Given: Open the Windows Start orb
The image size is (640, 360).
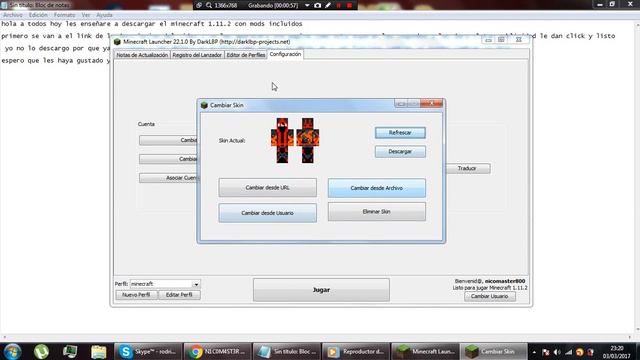Looking at the screenshot, I should pos(12,351).
